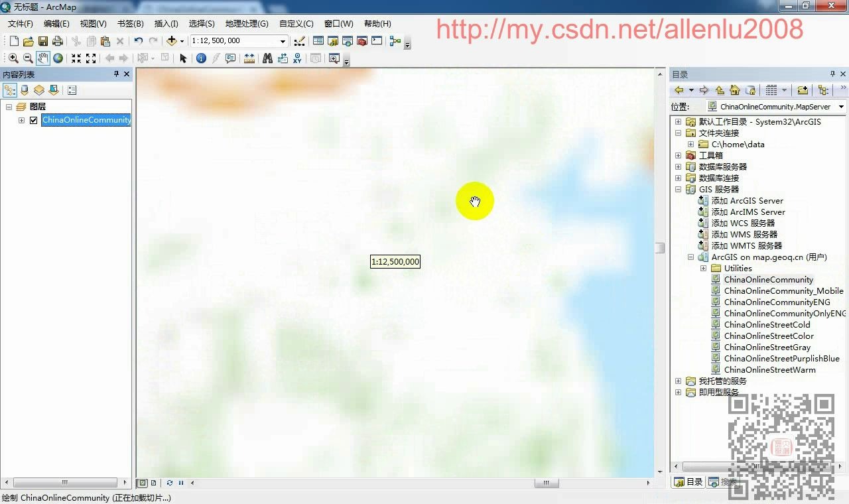Activate the Zoom In tool
Screen dimensions: 849x504
13,58
